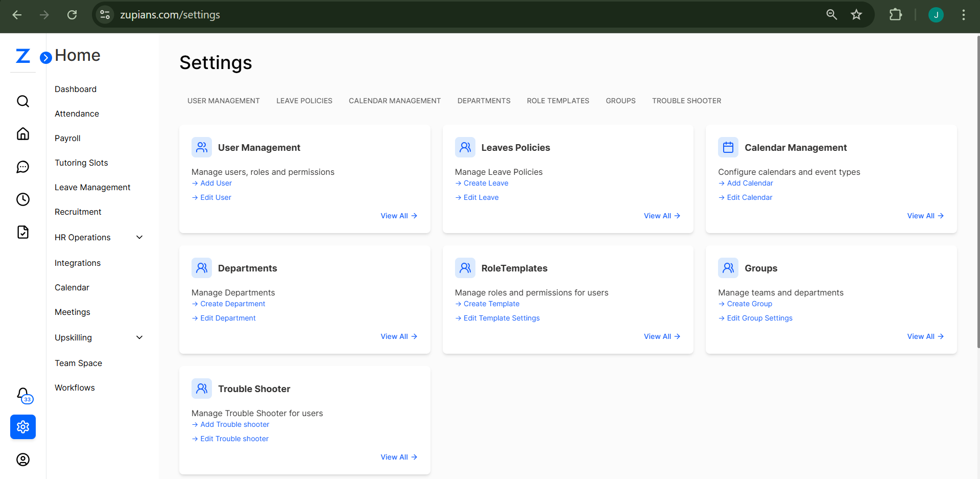Bookmark this page with the star icon
The height and width of the screenshot is (479, 980).
click(856, 15)
